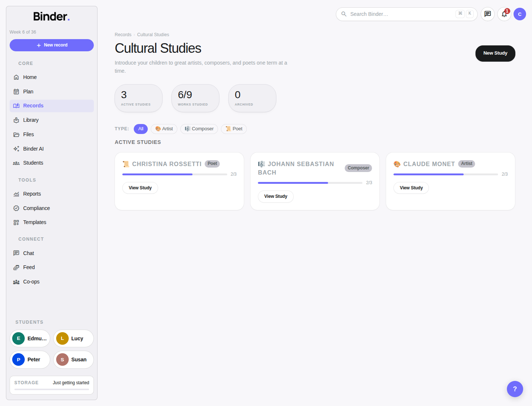Click the Archived stat card
Image resolution: width=532 pixels, height=406 pixels.
pyautogui.click(x=252, y=98)
